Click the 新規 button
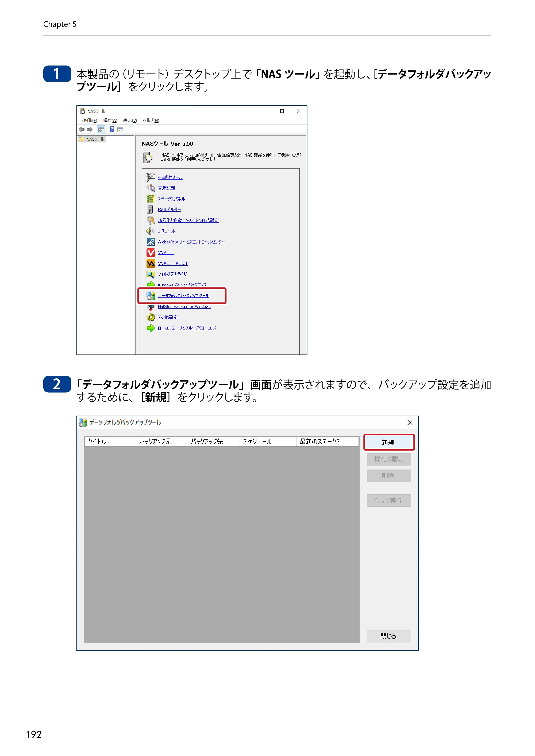Screen dimensions: 535x756 [x=389, y=442]
